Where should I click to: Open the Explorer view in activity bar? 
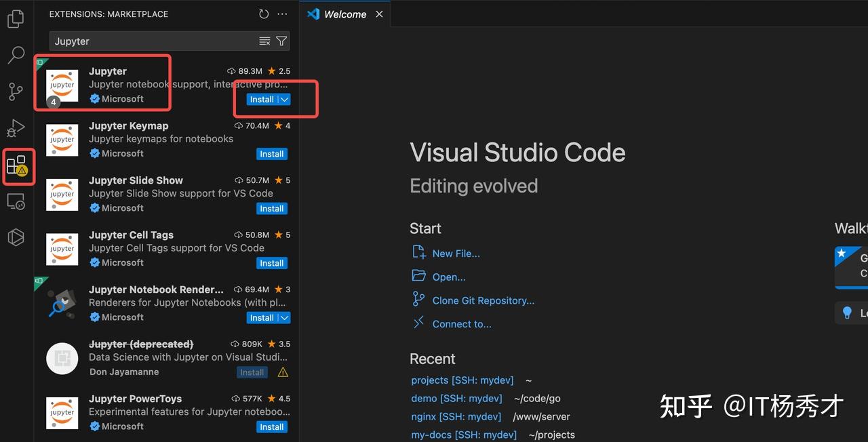coord(16,19)
